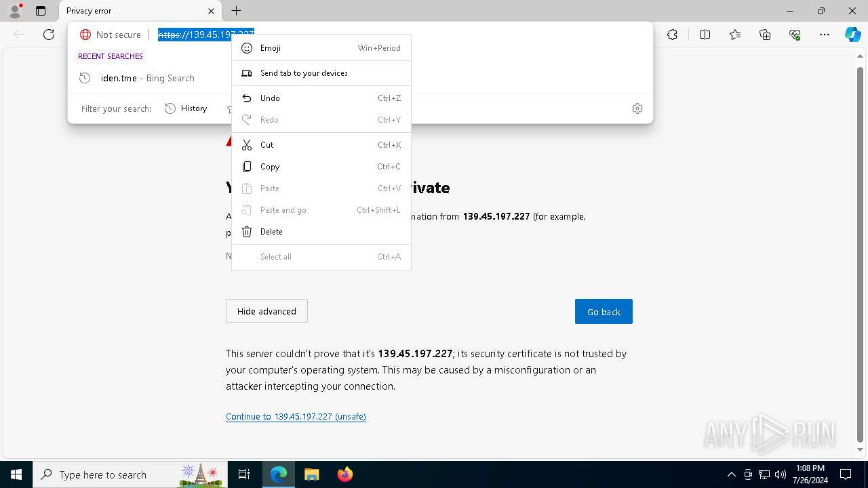
Task: Open the profile avatar icon
Action: [15, 11]
